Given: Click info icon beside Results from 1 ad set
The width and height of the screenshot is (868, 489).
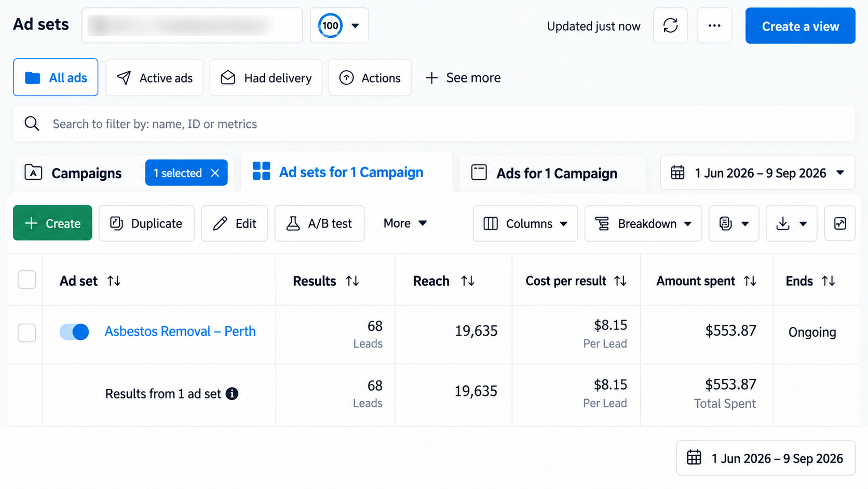Looking at the screenshot, I should point(232,394).
